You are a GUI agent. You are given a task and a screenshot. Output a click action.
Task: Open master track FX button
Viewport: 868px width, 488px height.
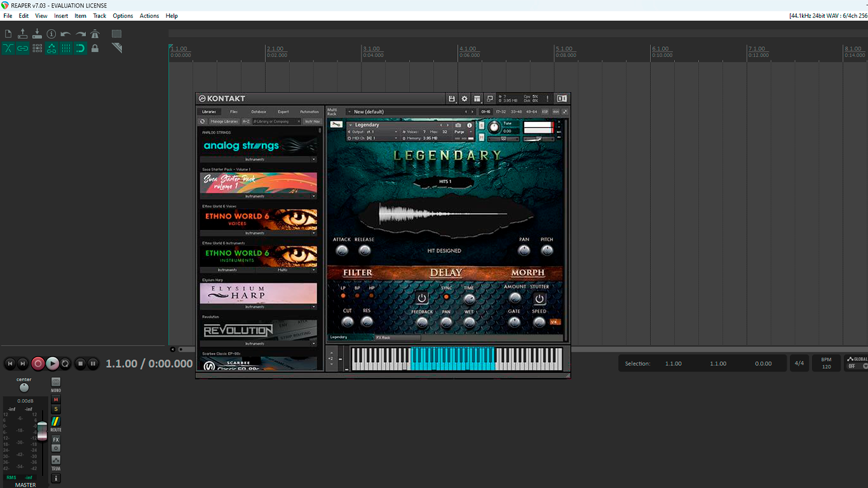coord(56,440)
